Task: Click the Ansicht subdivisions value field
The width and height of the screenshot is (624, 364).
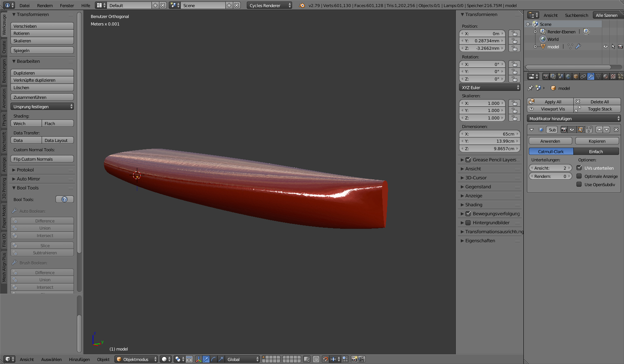Action: [550, 168]
